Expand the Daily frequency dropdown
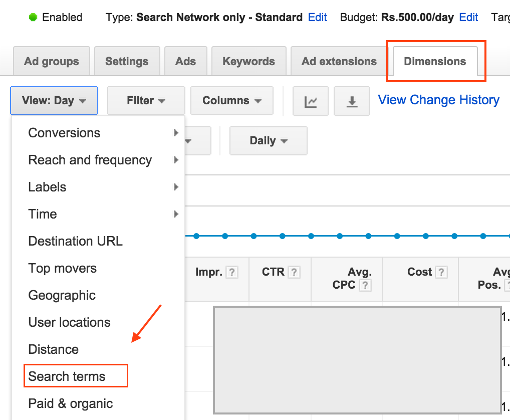510x420 pixels. (268, 141)
